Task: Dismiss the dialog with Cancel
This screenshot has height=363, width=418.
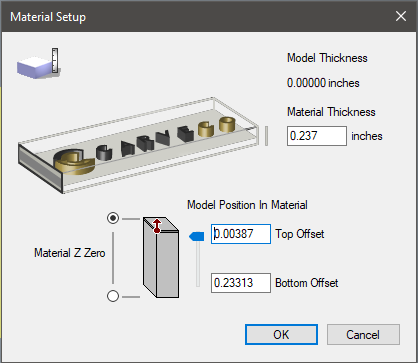Action: (363, 334)
